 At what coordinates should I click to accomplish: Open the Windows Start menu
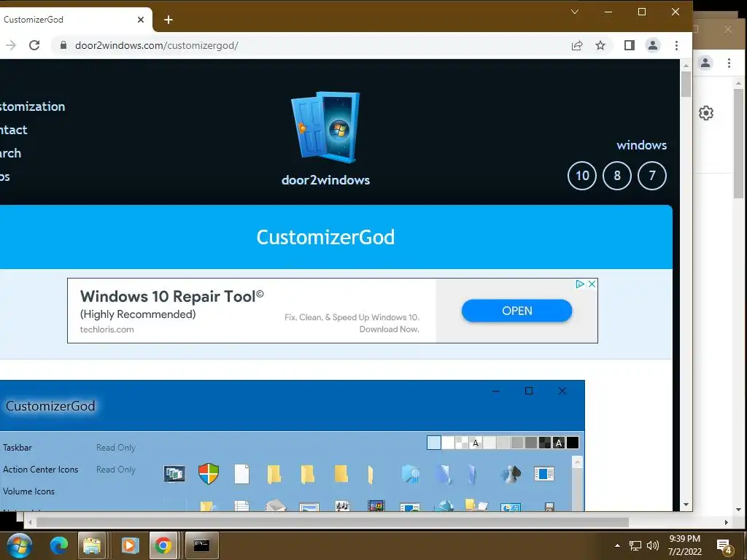click(x=20, y=545)
